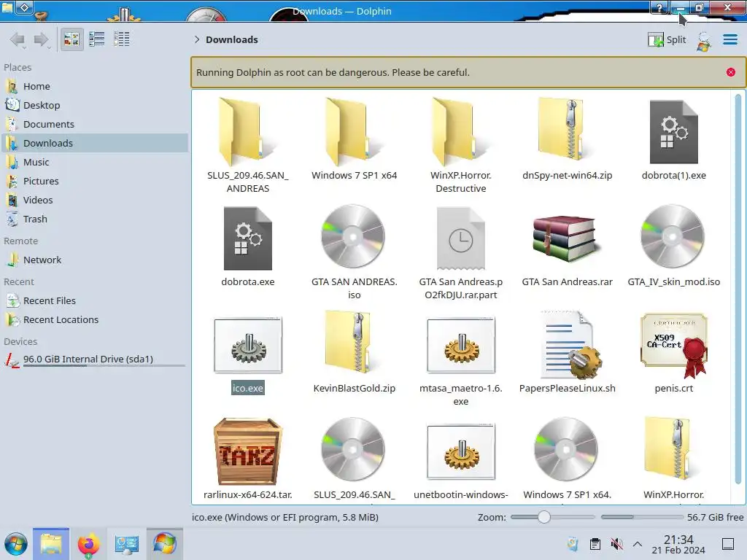Open Pictures in Places

click(x=95, y=182)
